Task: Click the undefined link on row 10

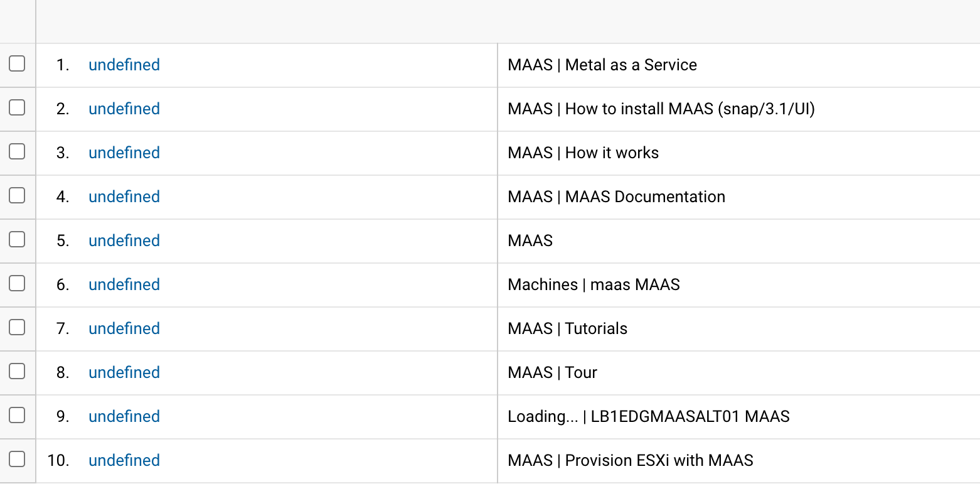Action: [x=124, y=460]
